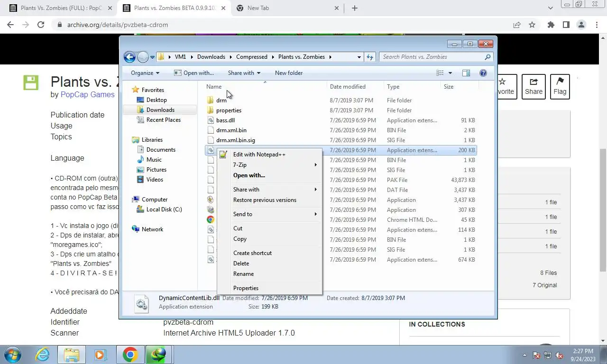
Task: Click Open with... toolbar button
Action: click(x=194, y=73)
